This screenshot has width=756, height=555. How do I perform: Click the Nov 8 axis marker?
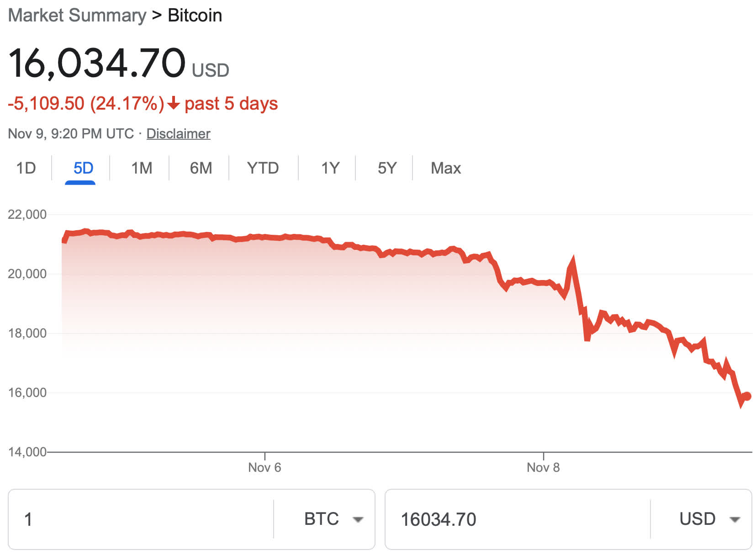pyautogui.click(x=543, y=467)
